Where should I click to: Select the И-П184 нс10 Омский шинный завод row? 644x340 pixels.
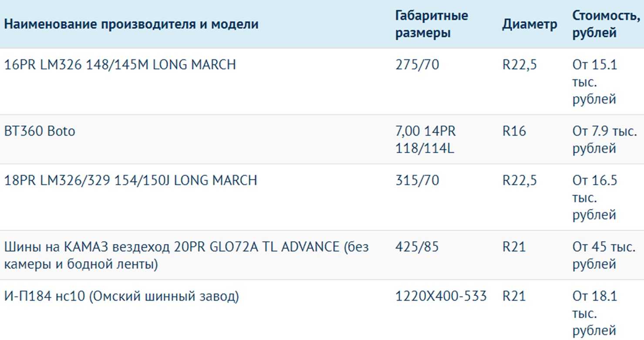click(x=121, y=297)
